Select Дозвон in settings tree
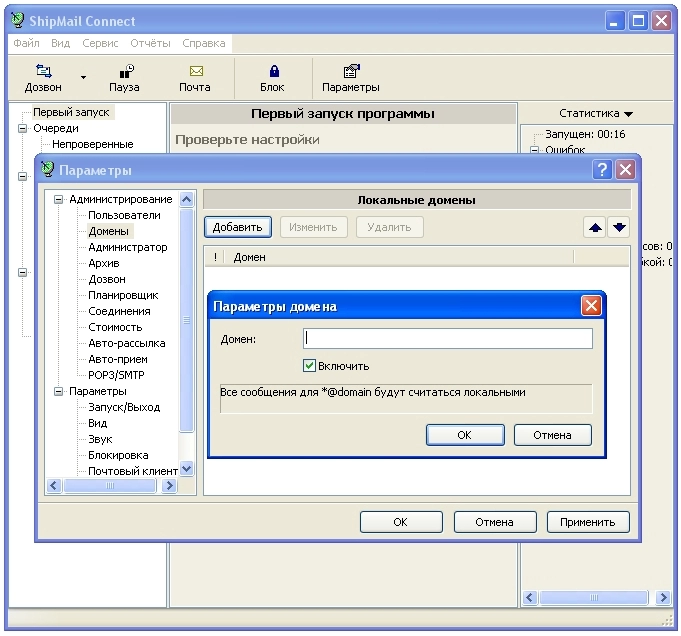The image size is (681, 636). (x=107, y=280)
